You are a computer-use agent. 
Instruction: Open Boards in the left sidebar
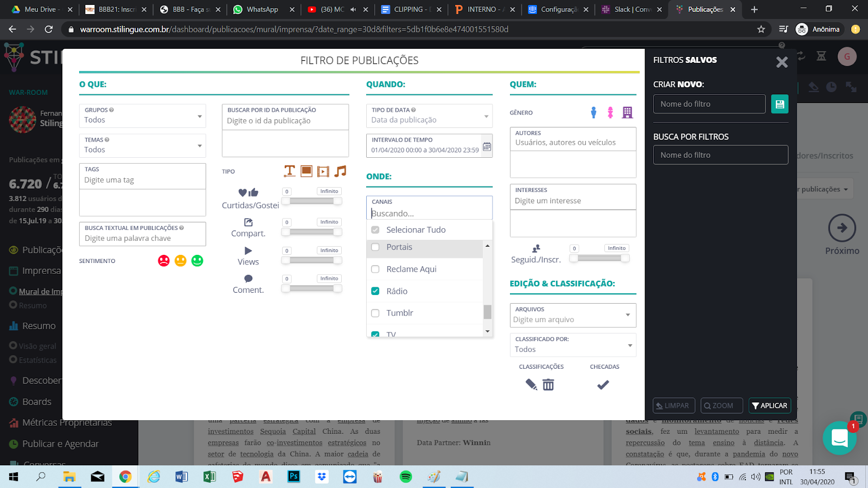[x=36, y=402]
